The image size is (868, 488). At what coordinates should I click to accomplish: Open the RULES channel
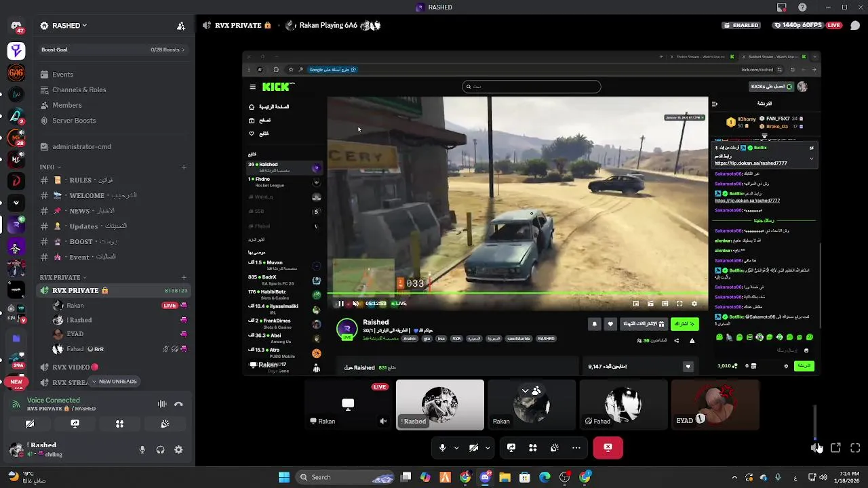pyautogui.click(x=113, y=180)
